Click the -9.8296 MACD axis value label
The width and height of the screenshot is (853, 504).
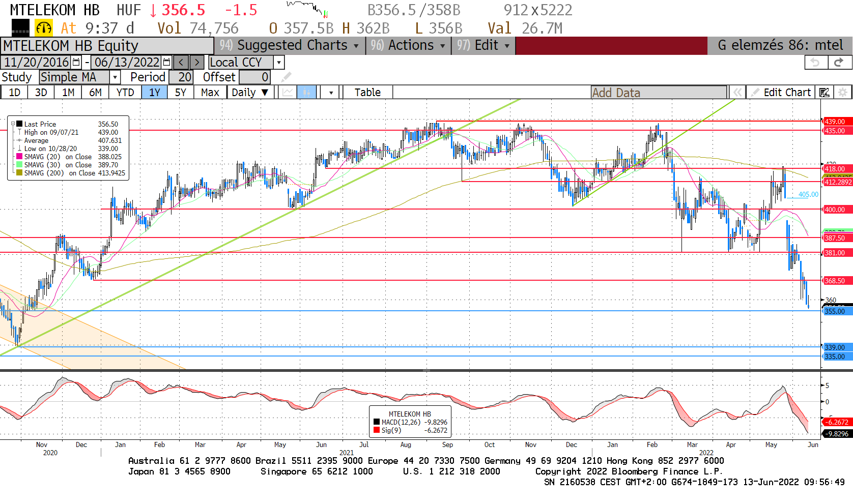pos(837,434)
